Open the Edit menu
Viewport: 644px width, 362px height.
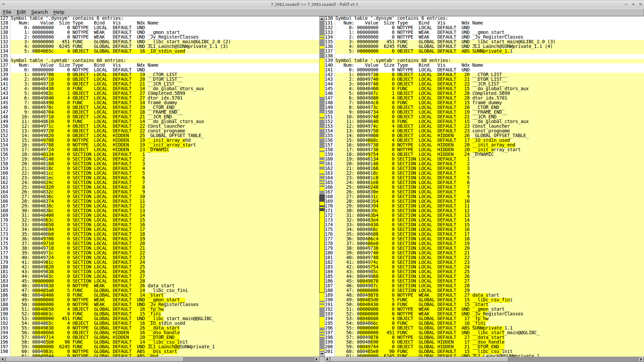click(x=21, y=12)
